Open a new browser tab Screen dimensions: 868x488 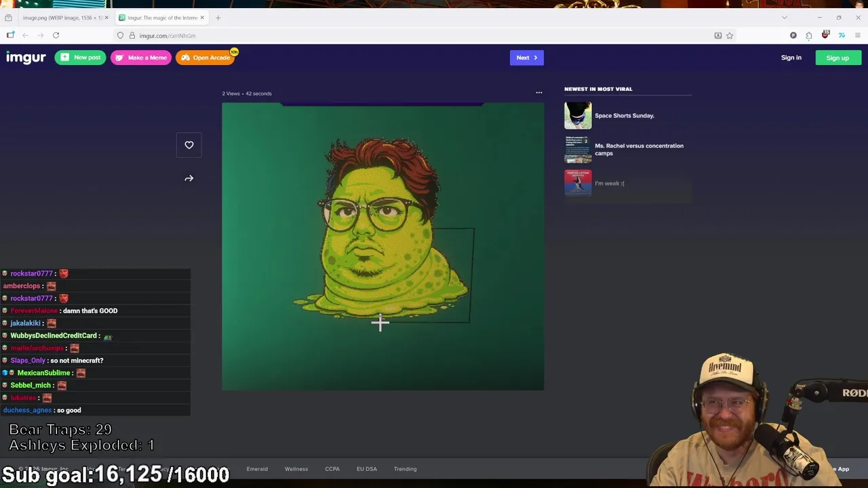(x=218, y=18)
